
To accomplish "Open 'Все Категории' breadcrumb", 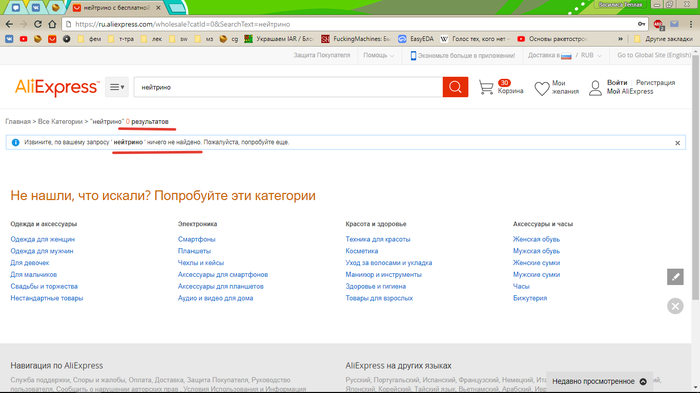I will [x=60, y=121].
